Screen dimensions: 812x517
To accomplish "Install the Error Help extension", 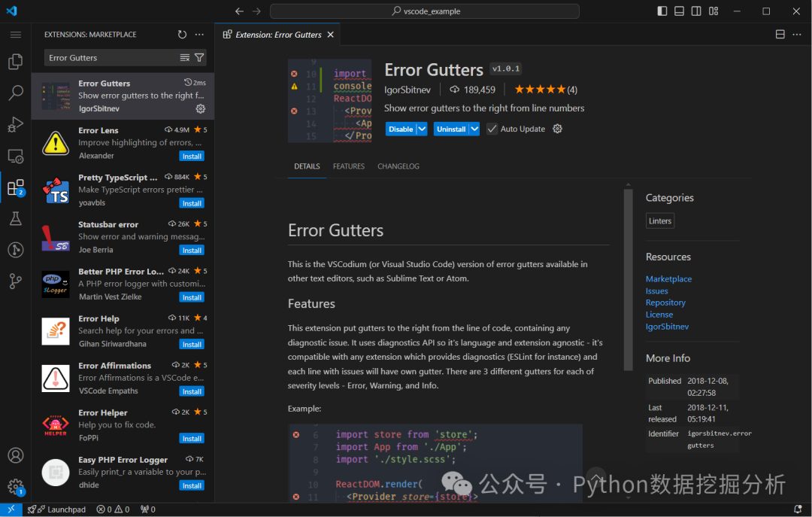I will click(x=192, y=345).
